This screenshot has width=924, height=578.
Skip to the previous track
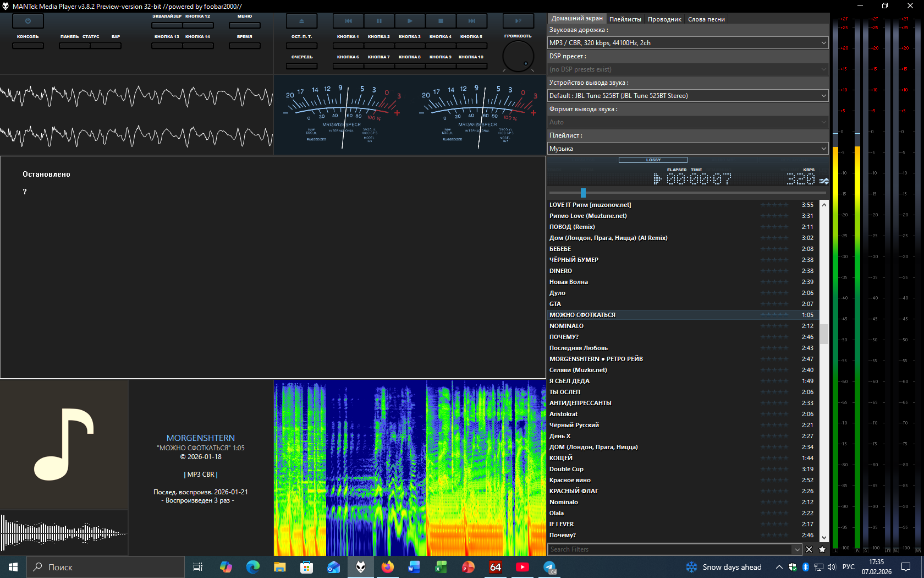click(348, 21)
